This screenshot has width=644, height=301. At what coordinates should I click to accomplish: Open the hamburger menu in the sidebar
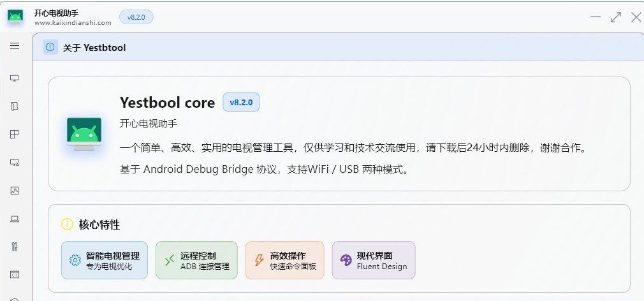click(15, 46)
